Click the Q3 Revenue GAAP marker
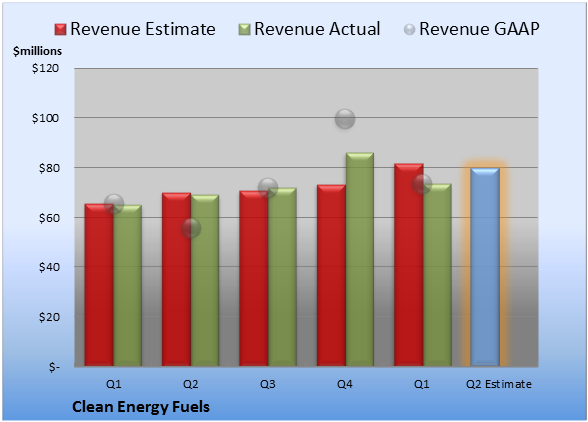 click(268, 188)
